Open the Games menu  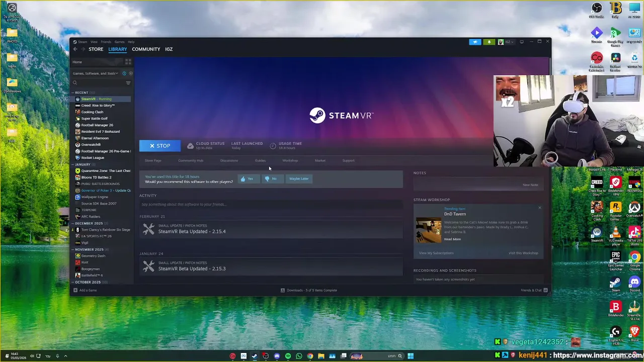119,42
